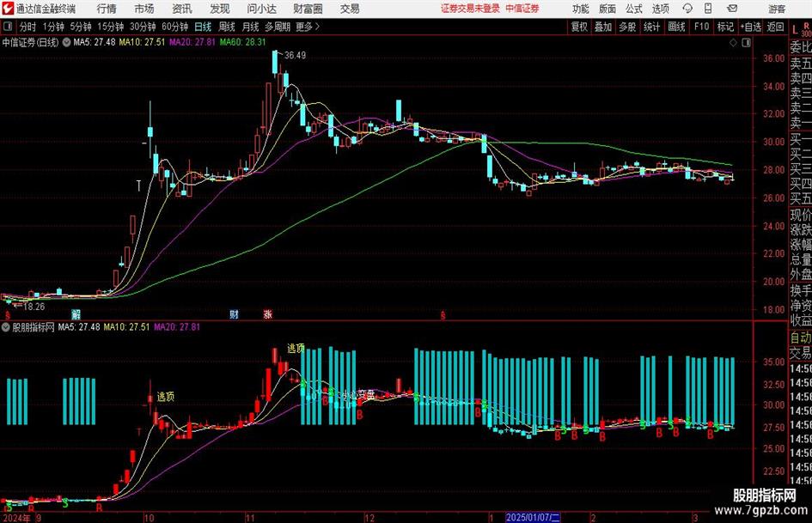
Task: Click the 标记 mark button
Action: pyautogui.click(x=725, y=27)
